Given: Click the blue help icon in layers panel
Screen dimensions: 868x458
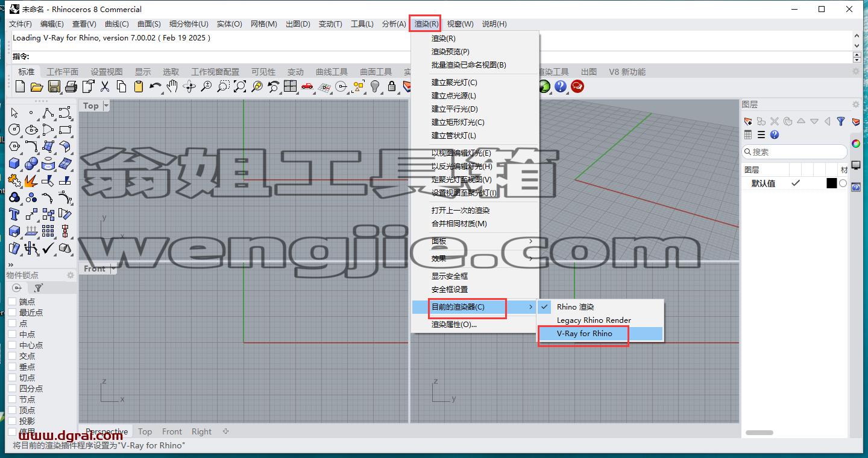Looking at the screenshot, I should click(775, 135).
